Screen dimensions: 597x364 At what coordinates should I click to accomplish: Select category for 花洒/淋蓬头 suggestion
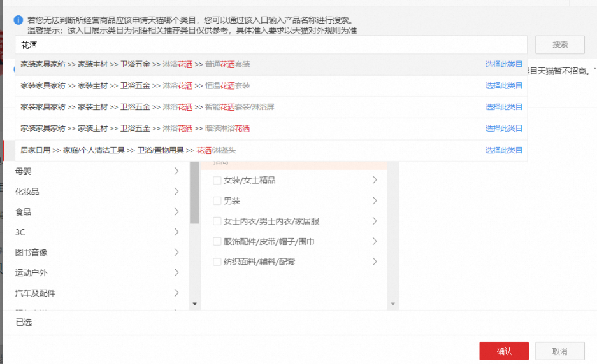[x=503, y=150]
